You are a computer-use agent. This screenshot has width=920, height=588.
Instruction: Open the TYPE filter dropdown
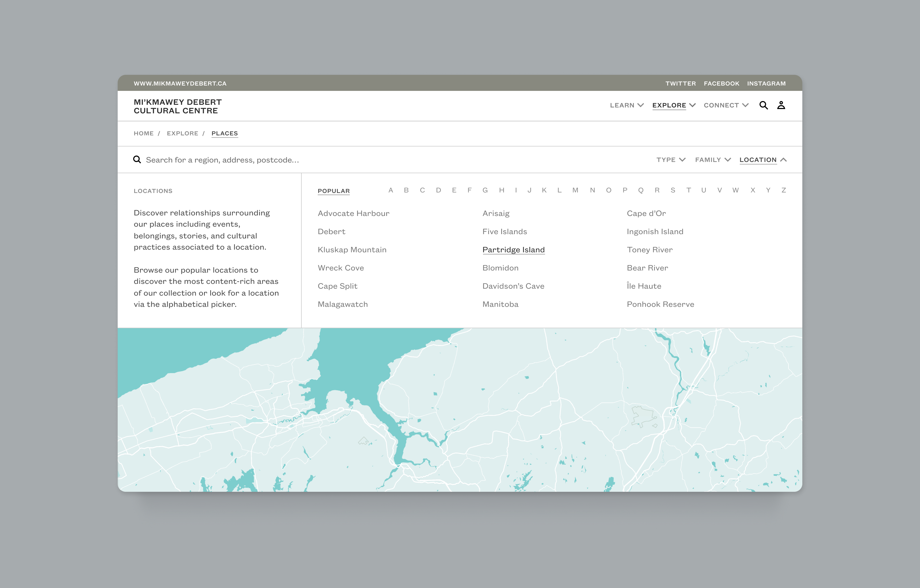click(x=670, y=160)
